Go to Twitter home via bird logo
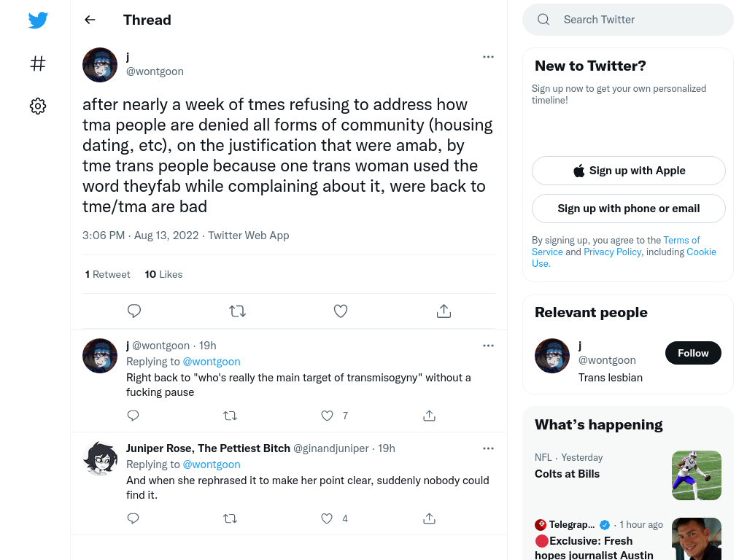 [38, 20]
